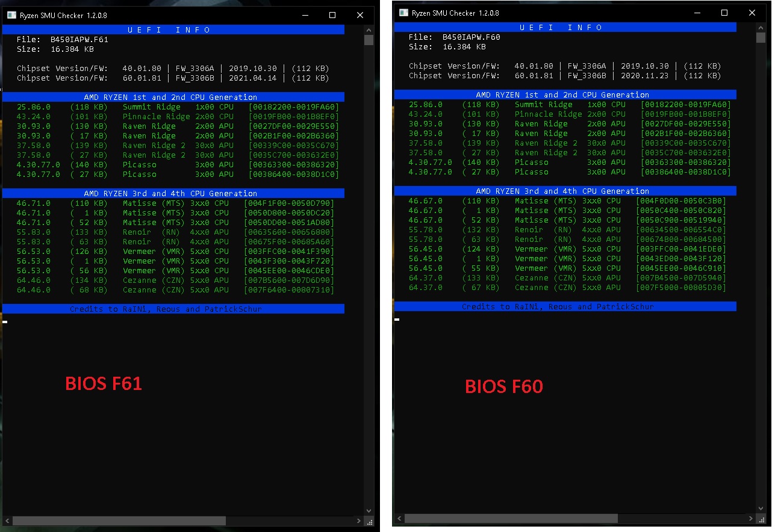Click the Size 16.384 KB line in the left window
Viewport: 775px width, 532px height.
coord(55,49)
